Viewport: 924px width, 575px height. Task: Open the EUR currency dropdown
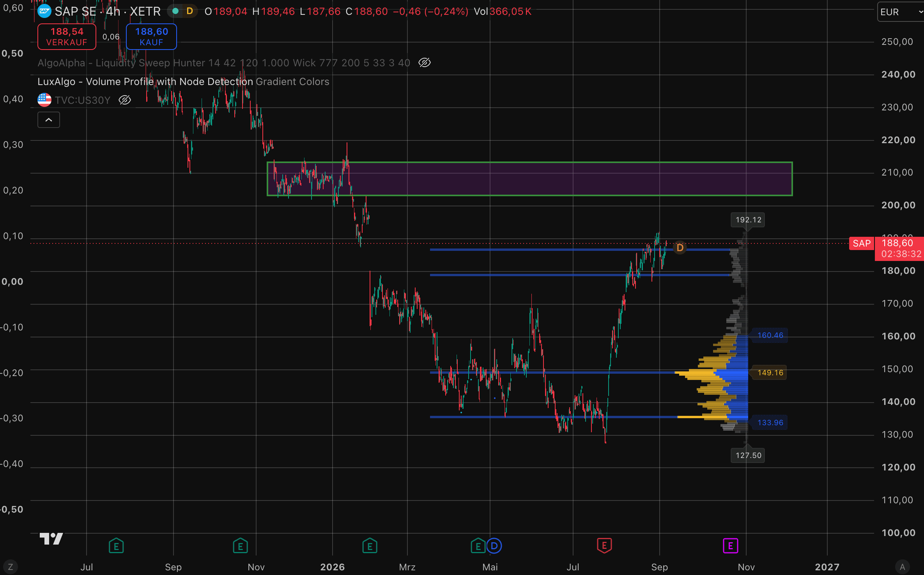(x=901, y=12)
